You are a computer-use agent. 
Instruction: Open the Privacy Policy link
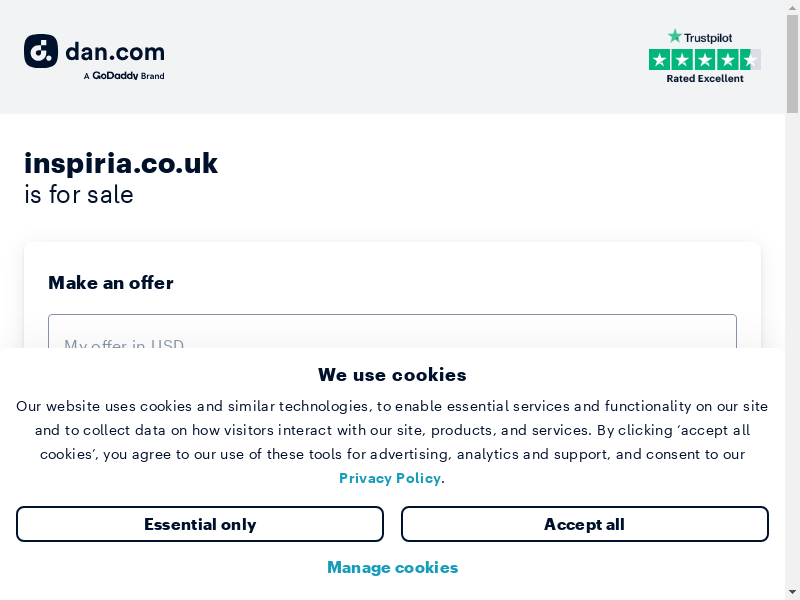(x=390, y=478)
